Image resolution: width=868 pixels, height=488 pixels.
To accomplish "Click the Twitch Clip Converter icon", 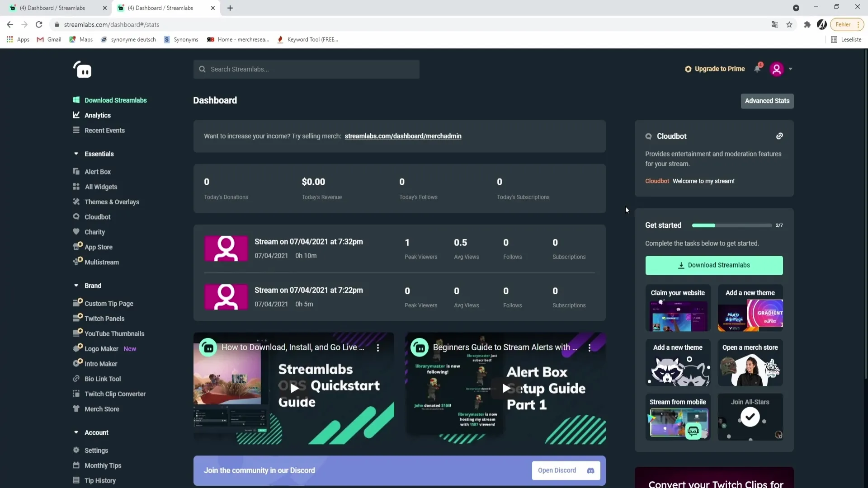I will pyautogui.click(x=76, y=394).
